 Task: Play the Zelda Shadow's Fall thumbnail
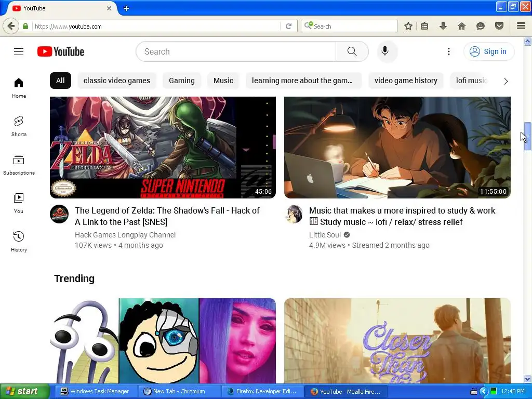(x=163, y=148)
